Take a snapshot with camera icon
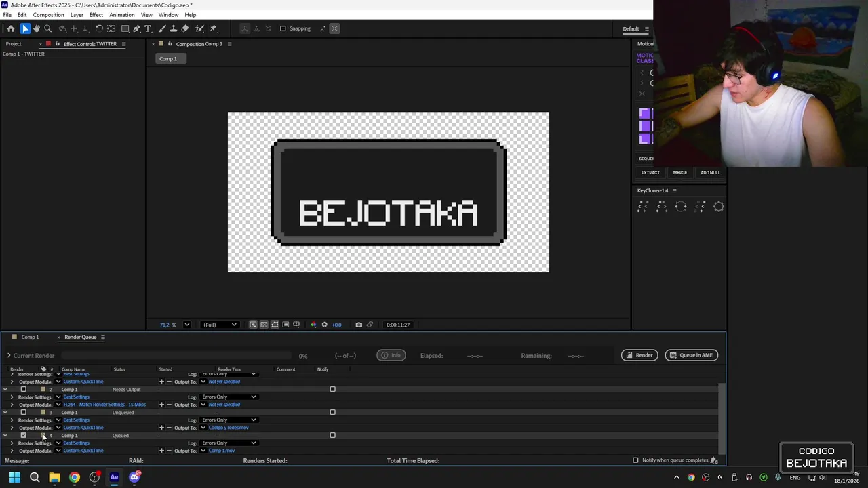Image resolution: width=868 pixels, height=488 pixels. pos(359,325)
